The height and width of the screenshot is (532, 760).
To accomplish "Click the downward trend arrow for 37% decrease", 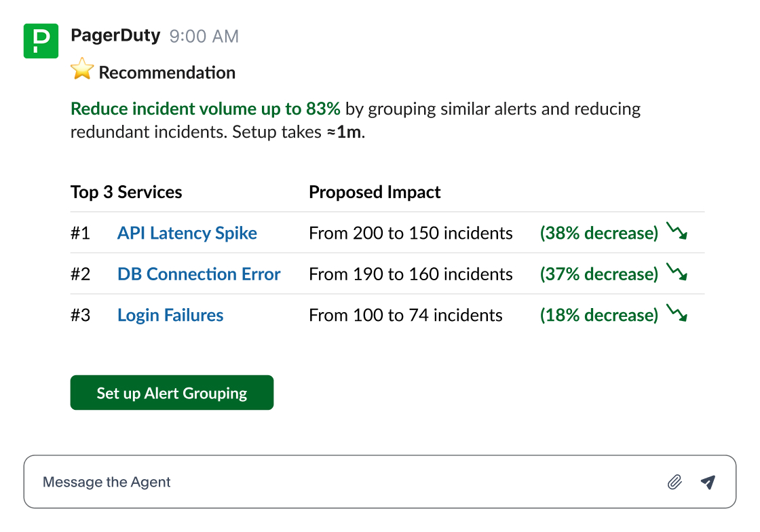I will click(677, 272).
